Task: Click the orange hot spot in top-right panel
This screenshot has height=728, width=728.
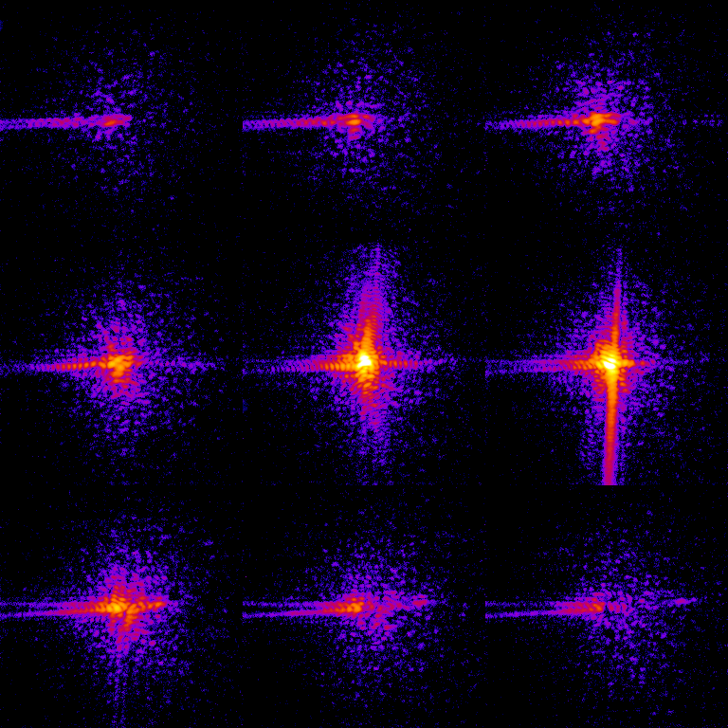Action: coord(599,120)
